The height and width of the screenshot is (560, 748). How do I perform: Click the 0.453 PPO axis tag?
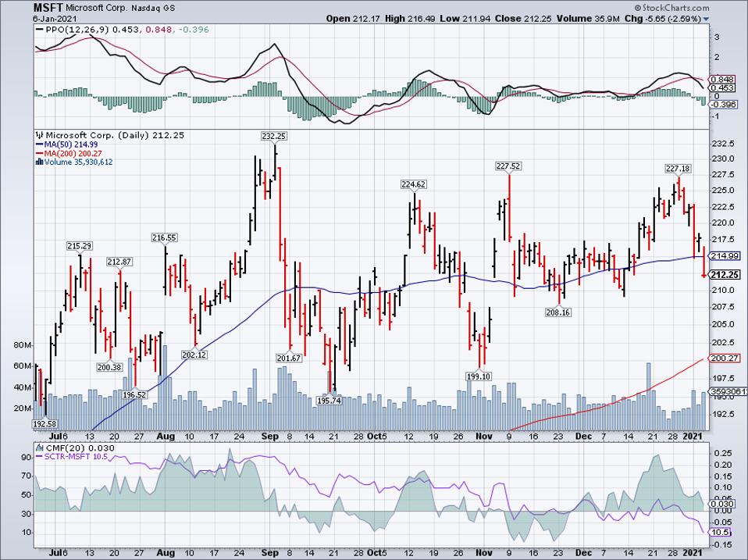coord(722,87)
